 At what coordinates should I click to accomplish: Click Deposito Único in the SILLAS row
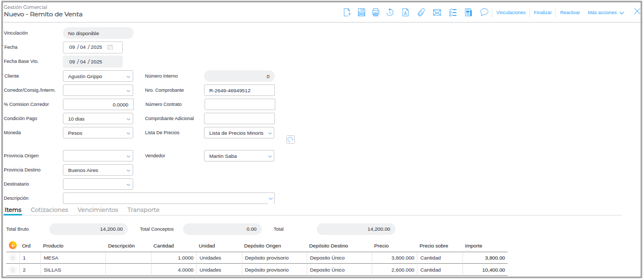pos(339,270)
